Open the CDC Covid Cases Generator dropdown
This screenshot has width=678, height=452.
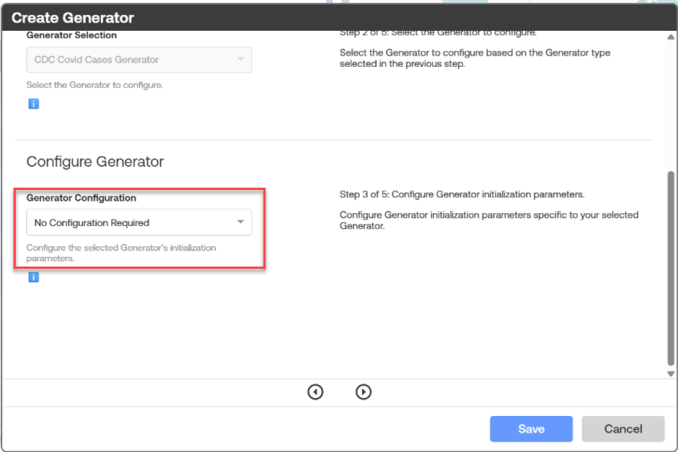(x=139, y=60)
